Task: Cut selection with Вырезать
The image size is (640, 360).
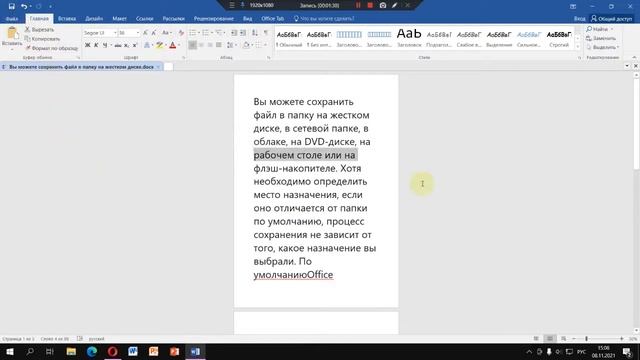Action: (x=39, y=30)
